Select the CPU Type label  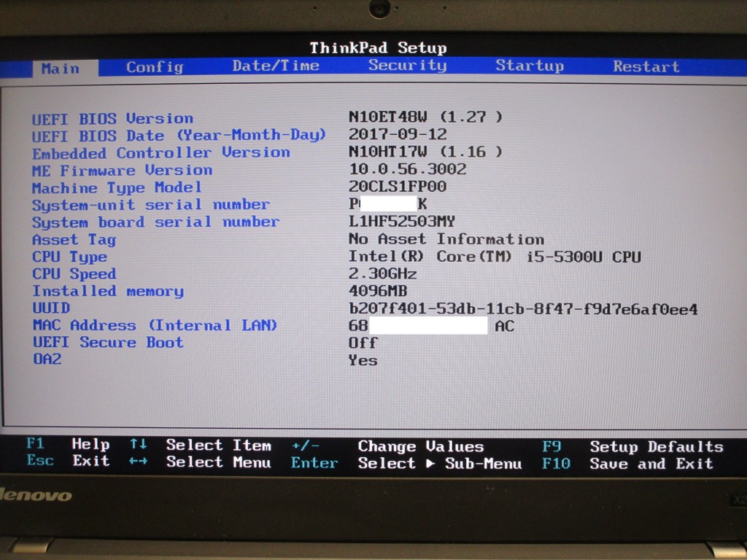69,257
